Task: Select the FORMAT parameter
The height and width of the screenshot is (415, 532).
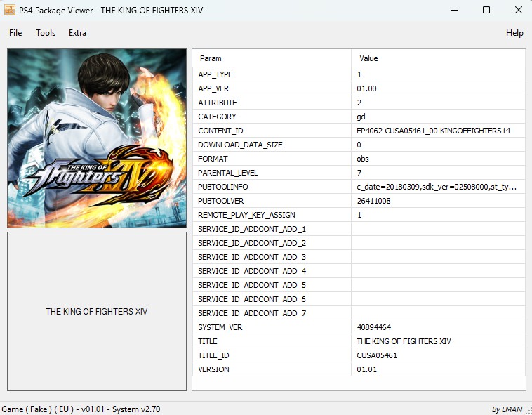Action: pyautogui.click(x=213, y=159)
